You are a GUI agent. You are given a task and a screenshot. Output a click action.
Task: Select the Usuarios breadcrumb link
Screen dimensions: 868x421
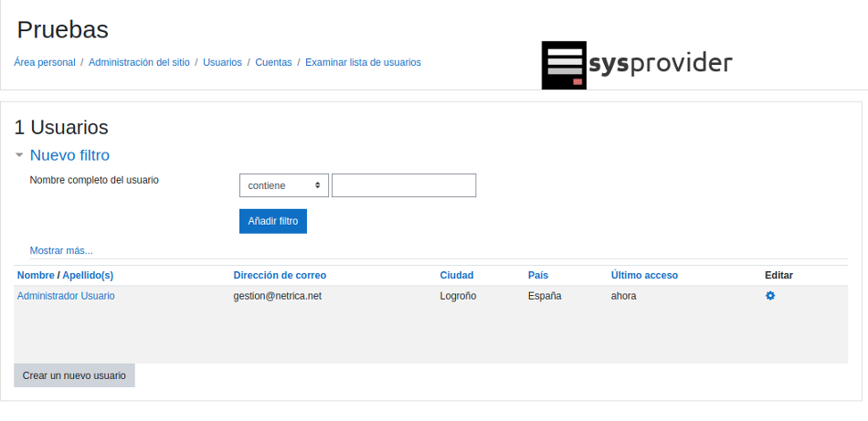(x=222, y=62)
